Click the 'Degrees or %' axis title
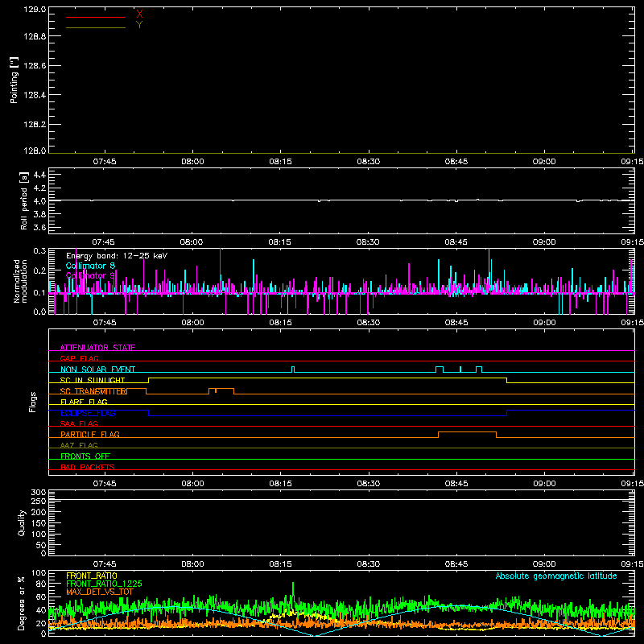The width and height of the screenshot is (644, 644). point(22,603)
